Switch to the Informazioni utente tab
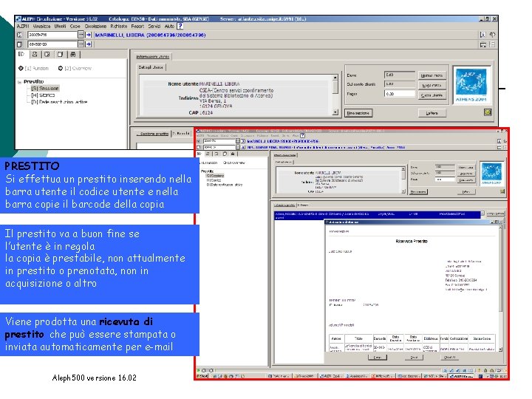 [x=153, y=57]
